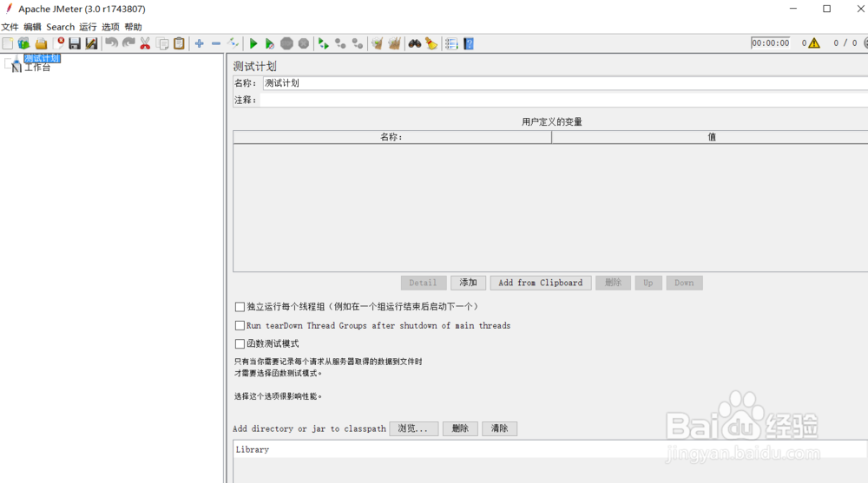Click the Up button

pyautogui.click(x=648, y=283)
